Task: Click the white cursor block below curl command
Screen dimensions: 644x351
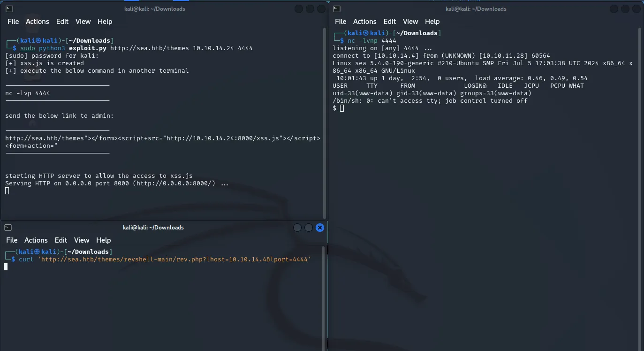Action: pyautogui.click(x=6, y=267)
